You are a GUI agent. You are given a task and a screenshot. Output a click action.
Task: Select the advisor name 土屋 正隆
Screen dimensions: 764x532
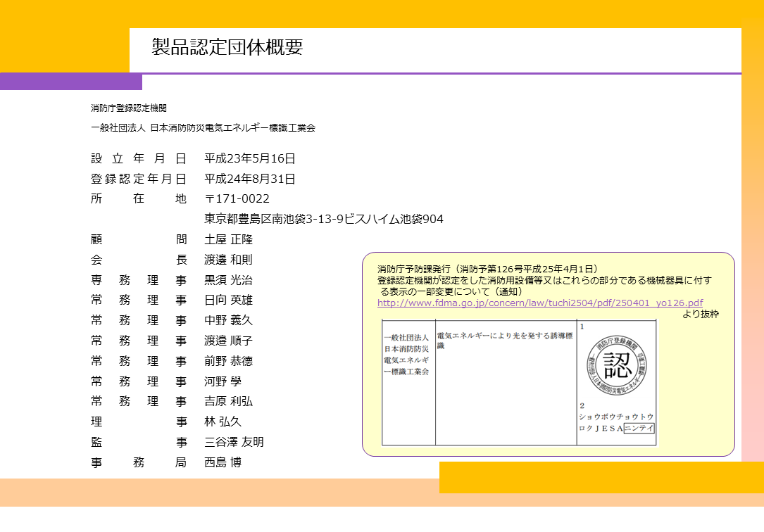pyautogui.click(x=228, y=239)
